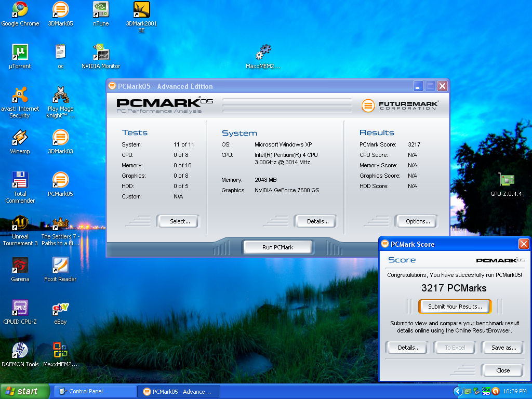The height and width of the screenshot is (399, 532).
Task: Select the 3DMark03 desktop shortcut
Action: [60, 142]
